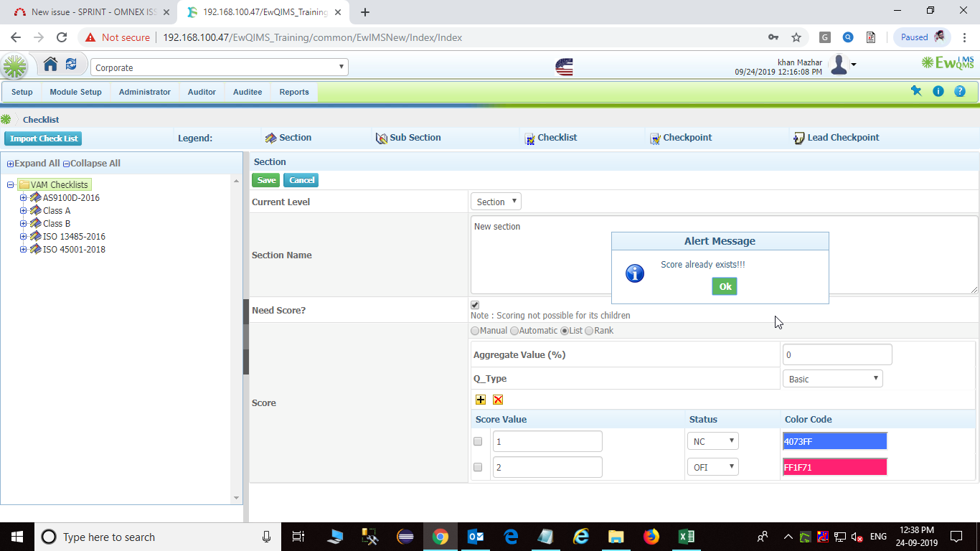Click the user avatar silhouette icon
This screenshot has height=551, width=980.
(839, 65)
